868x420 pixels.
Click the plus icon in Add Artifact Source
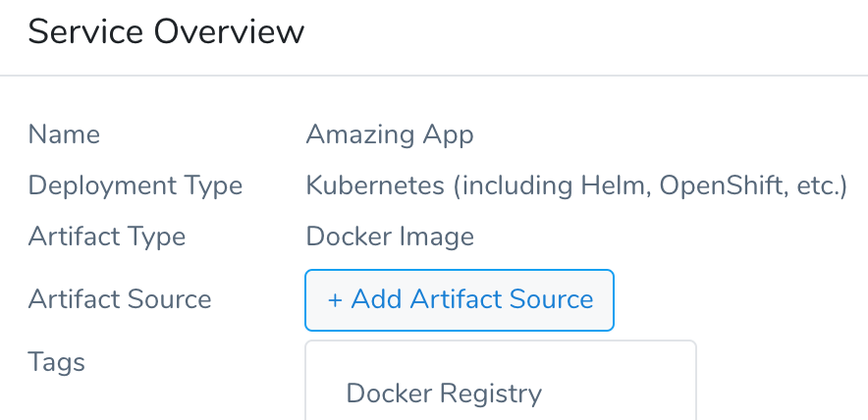coord(335,300)
